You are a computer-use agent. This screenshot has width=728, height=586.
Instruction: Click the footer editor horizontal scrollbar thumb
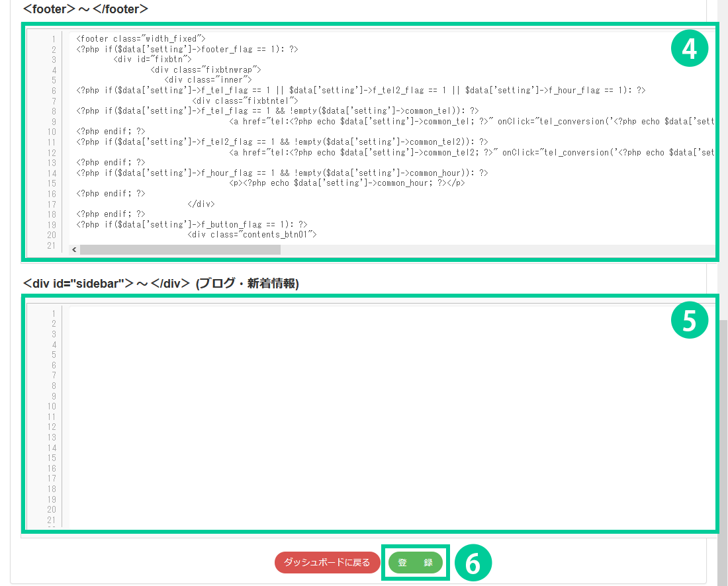pos(180,250)
